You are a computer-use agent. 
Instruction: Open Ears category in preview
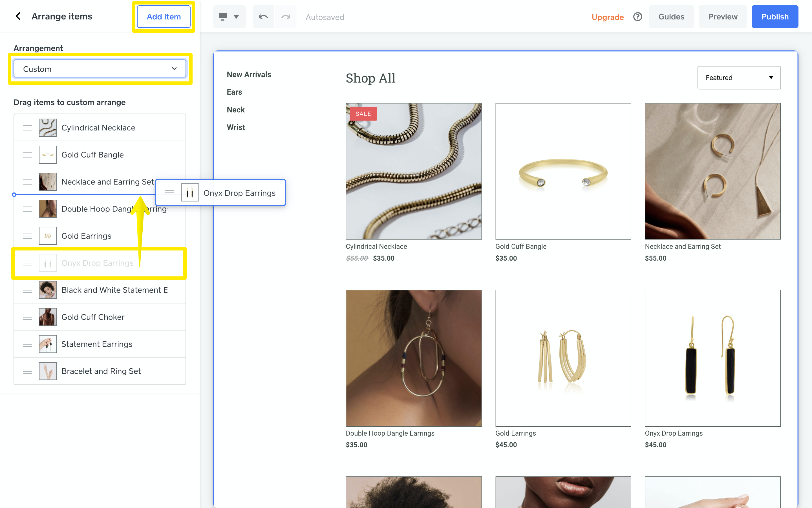point(234,92)
